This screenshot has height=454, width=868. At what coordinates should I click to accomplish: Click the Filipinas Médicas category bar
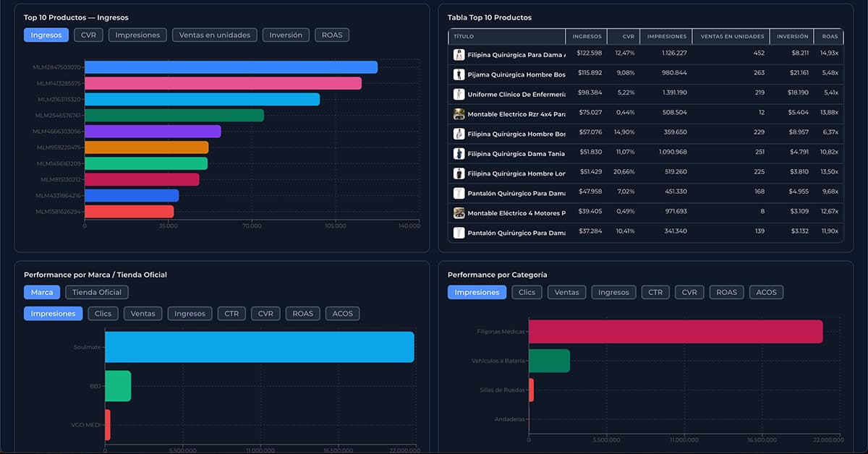676,331
